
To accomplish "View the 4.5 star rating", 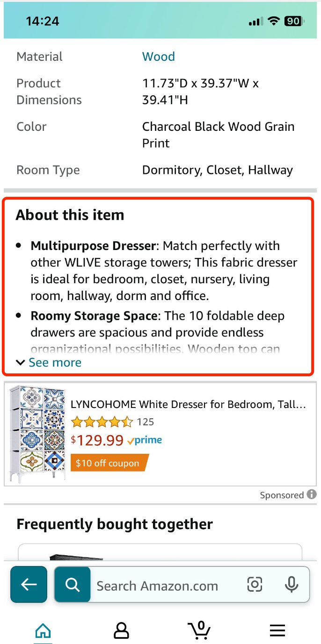I will pyautogui.click(x=102, y=422).
